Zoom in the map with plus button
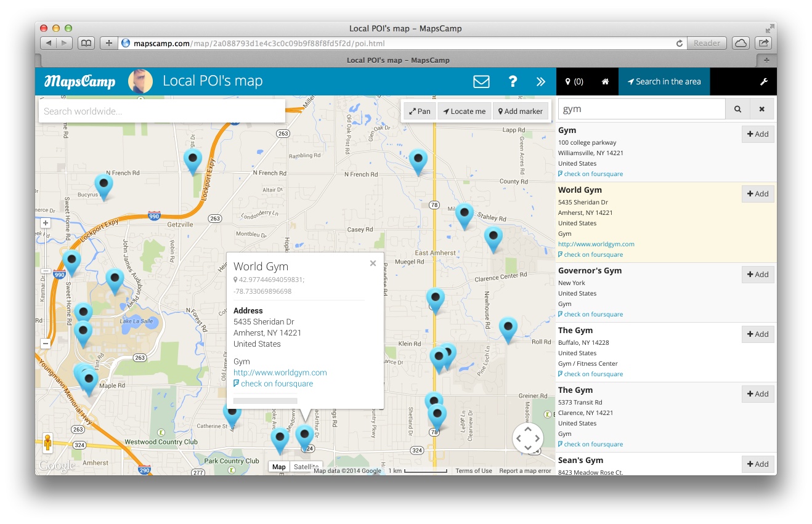 tap(46, 223)
